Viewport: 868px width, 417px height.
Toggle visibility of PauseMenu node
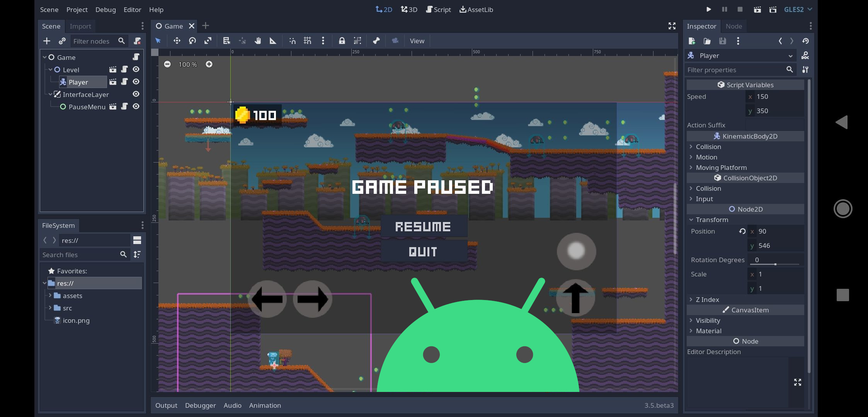[135, 106]
